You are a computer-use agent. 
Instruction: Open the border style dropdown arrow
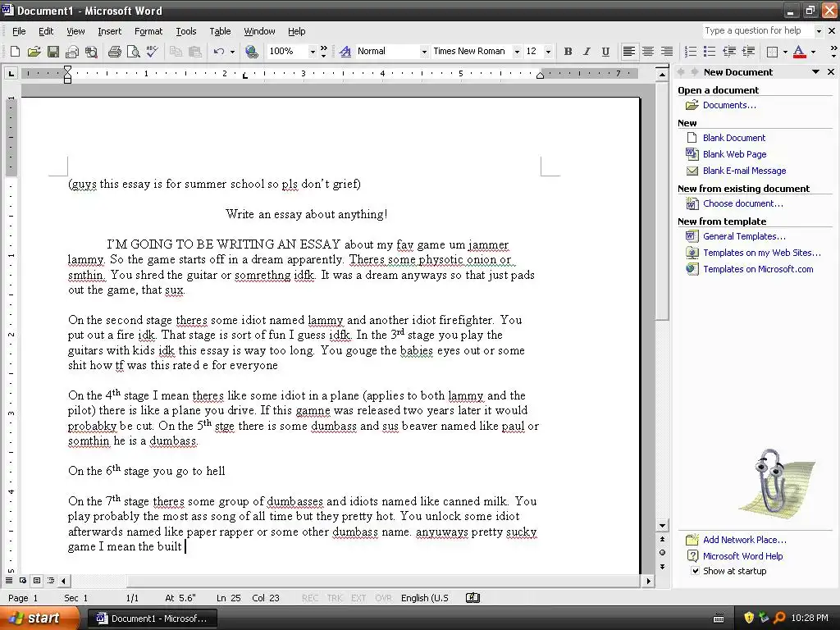tap(785, 52)
